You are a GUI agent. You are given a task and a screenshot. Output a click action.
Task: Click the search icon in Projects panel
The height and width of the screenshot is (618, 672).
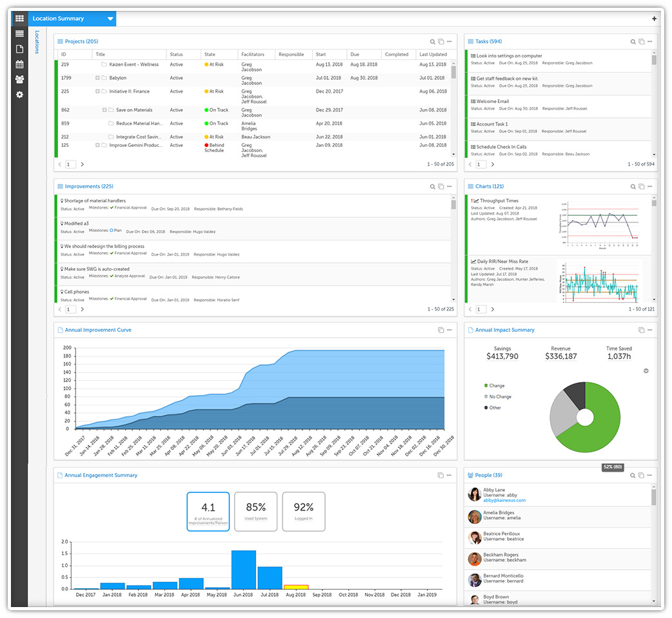point(433,42)
